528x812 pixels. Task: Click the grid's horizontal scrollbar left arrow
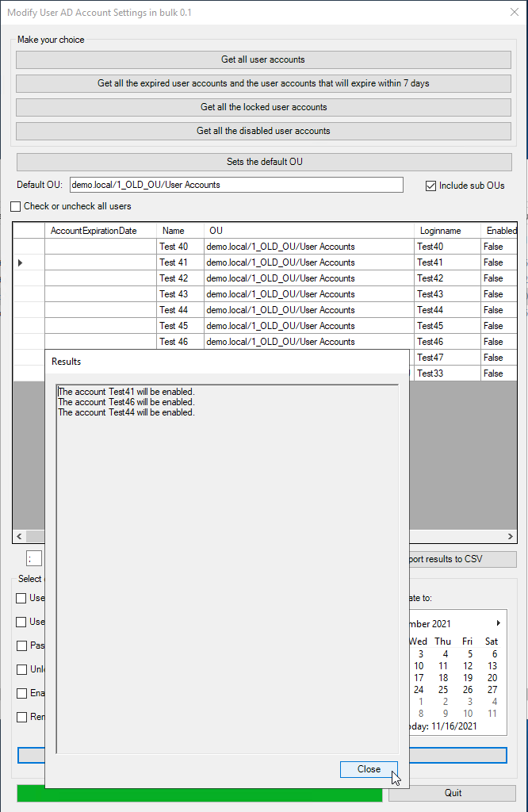click(20, 537)
